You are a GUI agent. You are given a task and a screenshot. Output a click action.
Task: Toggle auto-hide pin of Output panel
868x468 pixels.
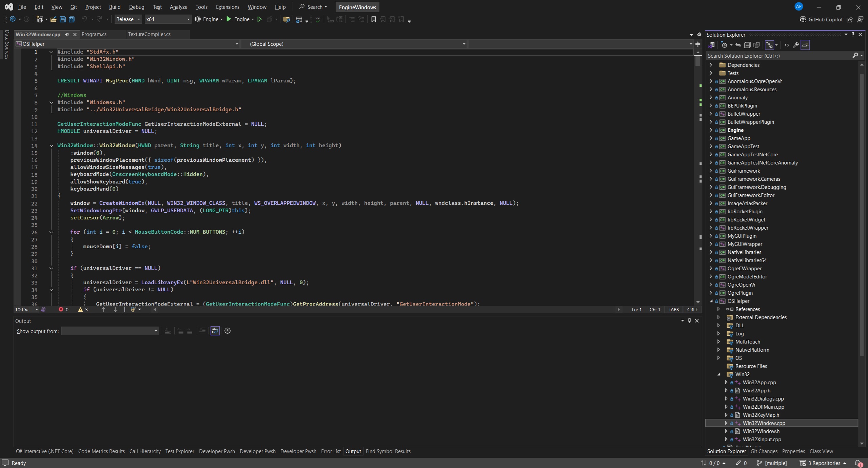point(689,321)
